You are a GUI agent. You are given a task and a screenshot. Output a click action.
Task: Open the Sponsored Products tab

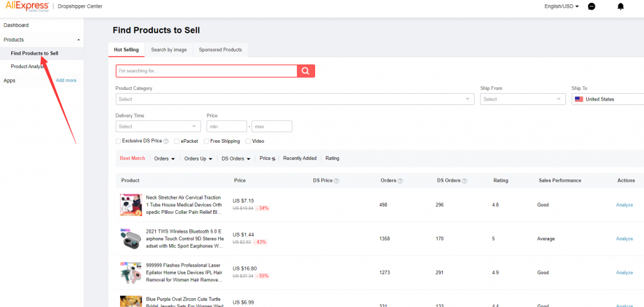pos(220,50)
